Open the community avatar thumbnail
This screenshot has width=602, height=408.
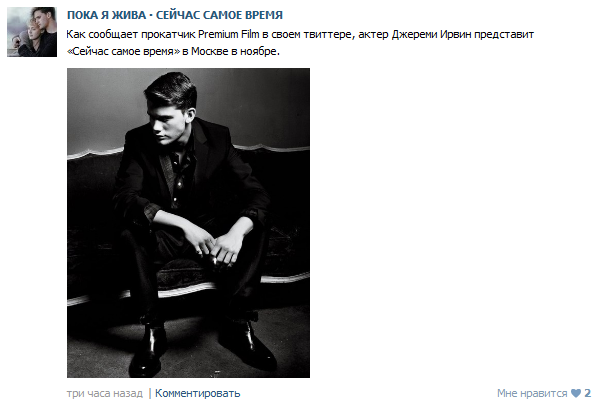[32, 32]
